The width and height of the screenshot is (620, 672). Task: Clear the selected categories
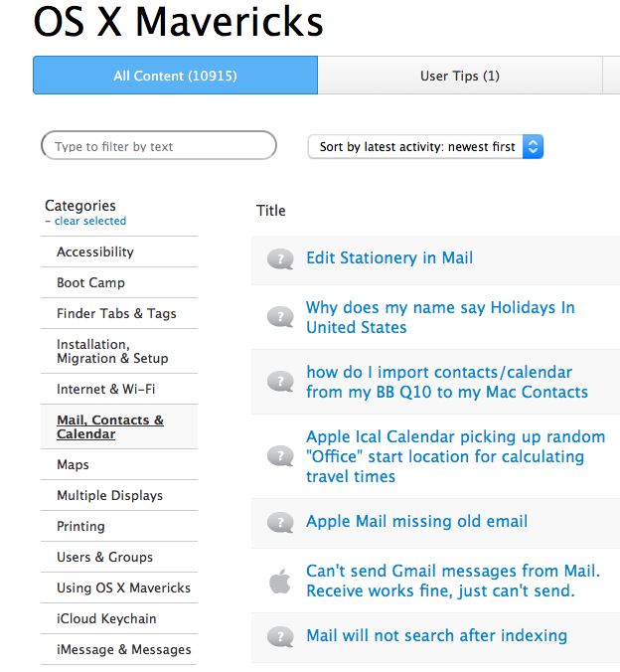(x=90, y=221)
